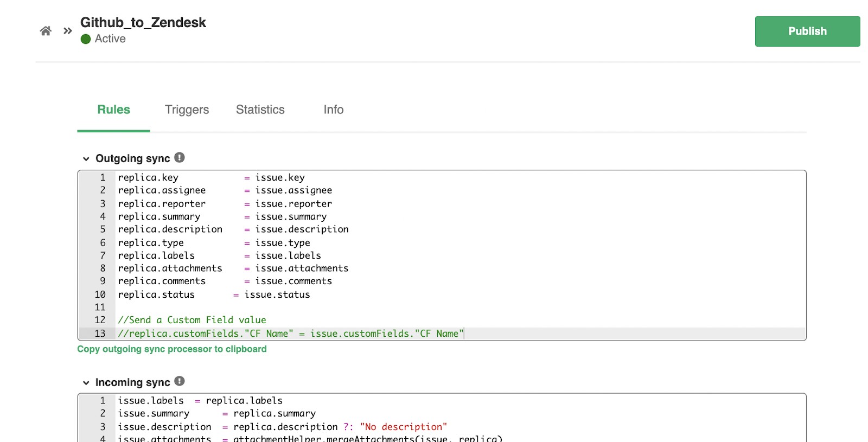Click the 'replica.comments = issue.comments' line
The width and height of the screenshot is (868, 442).
click(x=225, y=281)
